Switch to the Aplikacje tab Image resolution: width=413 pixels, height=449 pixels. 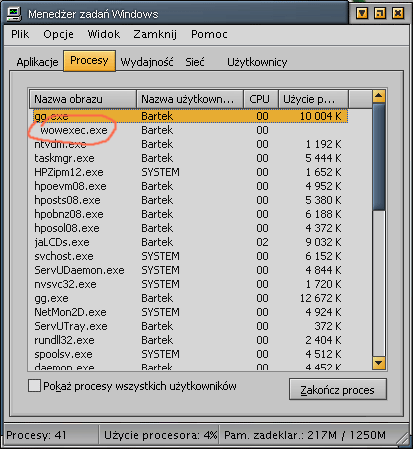(x=37, y=62)
